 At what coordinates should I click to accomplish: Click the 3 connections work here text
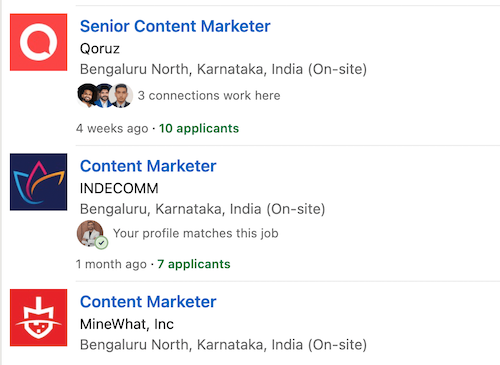209,96
